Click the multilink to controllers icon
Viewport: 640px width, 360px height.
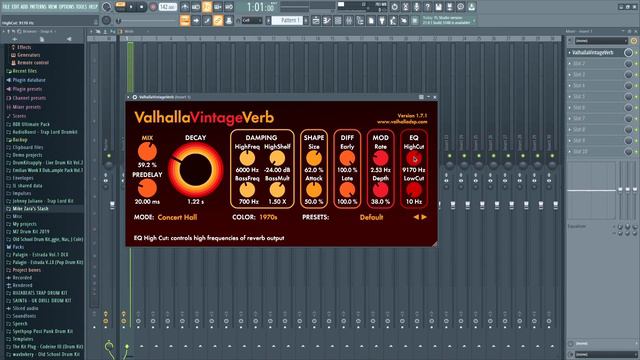pos(229,20)
